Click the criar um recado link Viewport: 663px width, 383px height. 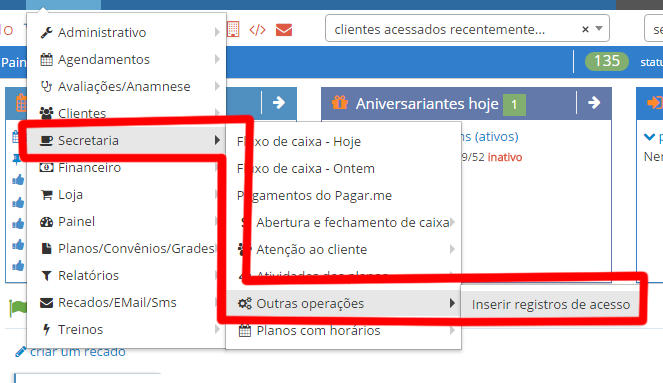tap(78, 352)
